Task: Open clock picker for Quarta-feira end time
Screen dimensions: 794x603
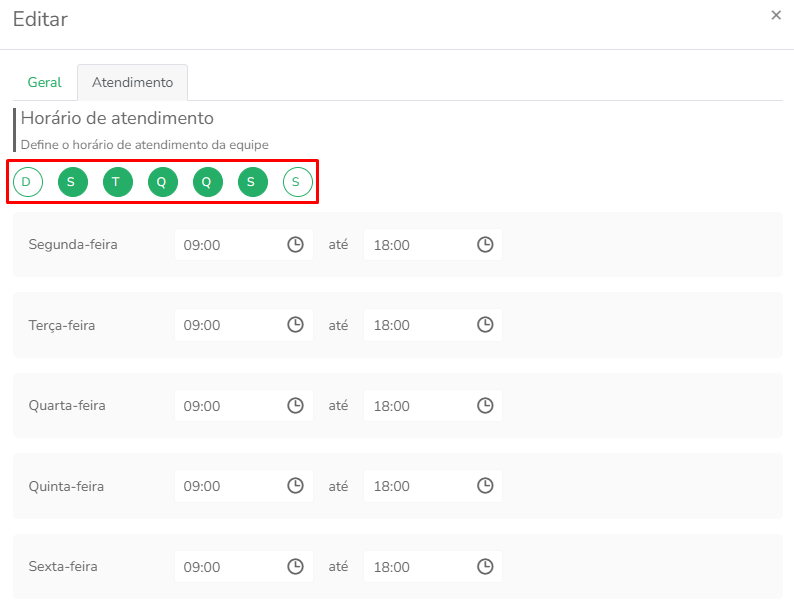Action: click(x=485, y=406)
